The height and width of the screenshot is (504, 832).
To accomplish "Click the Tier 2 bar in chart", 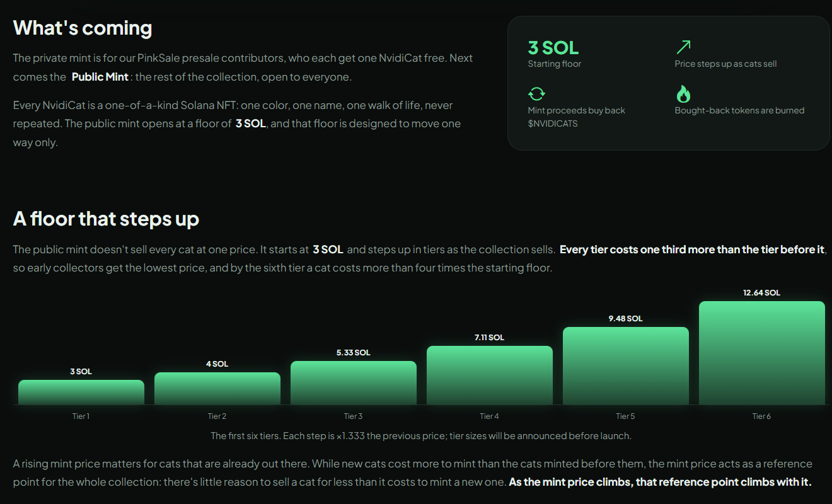I will click(217, 388).
